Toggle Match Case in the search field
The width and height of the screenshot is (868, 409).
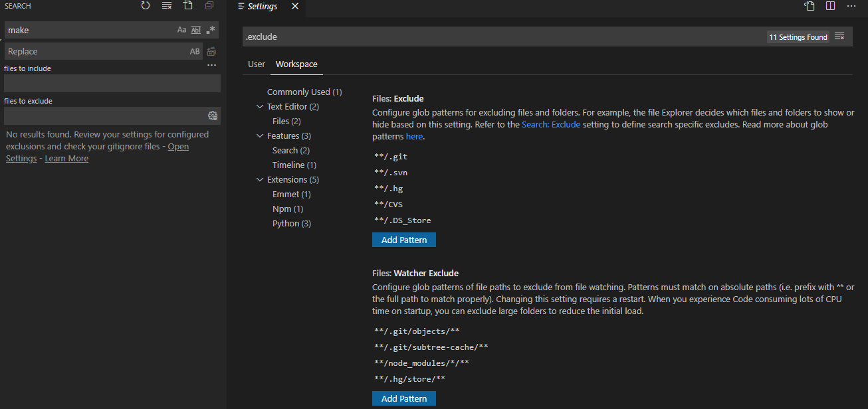(x=181, y=29)
